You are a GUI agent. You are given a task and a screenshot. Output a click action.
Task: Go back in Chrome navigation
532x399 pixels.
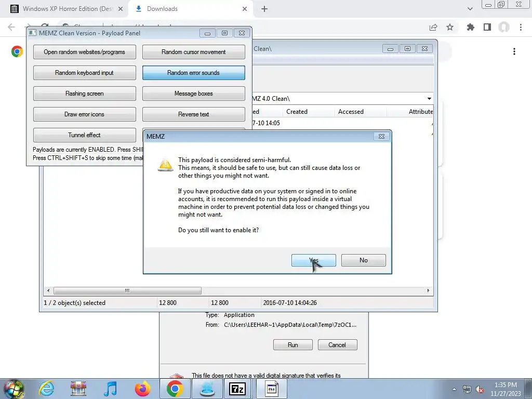[x=11, y=27]
